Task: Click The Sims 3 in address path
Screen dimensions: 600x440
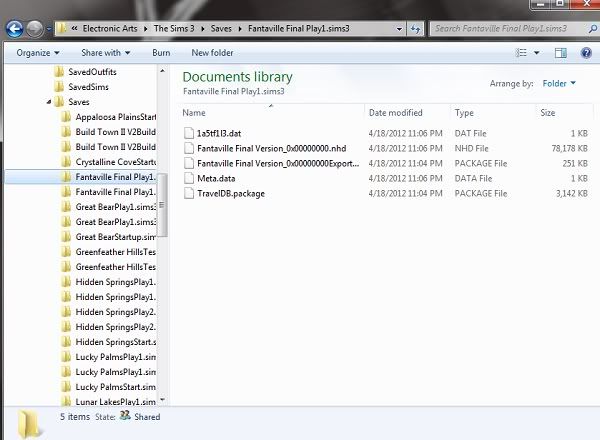Action: click(174, 29)
